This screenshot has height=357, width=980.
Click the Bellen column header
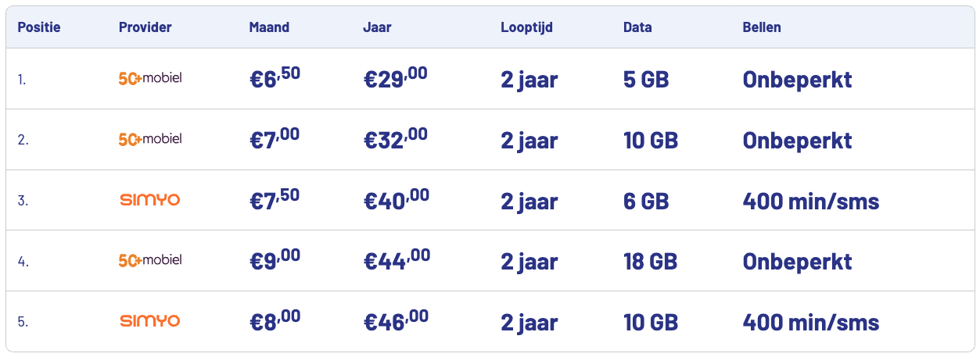pyautogui.click(x=762, y=27)
